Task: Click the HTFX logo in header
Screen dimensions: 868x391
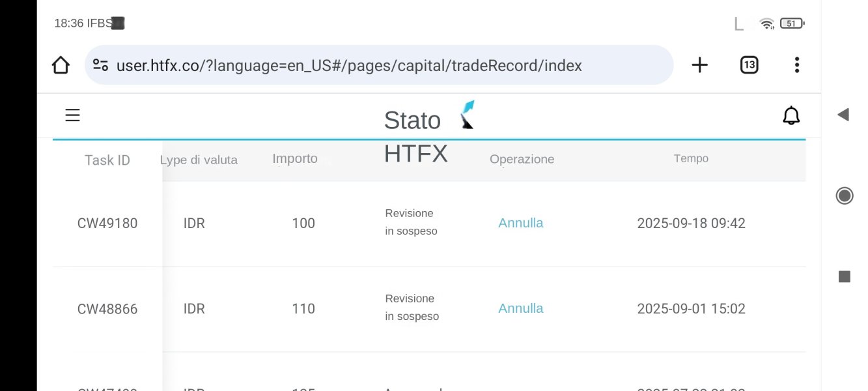Action: 468,115
